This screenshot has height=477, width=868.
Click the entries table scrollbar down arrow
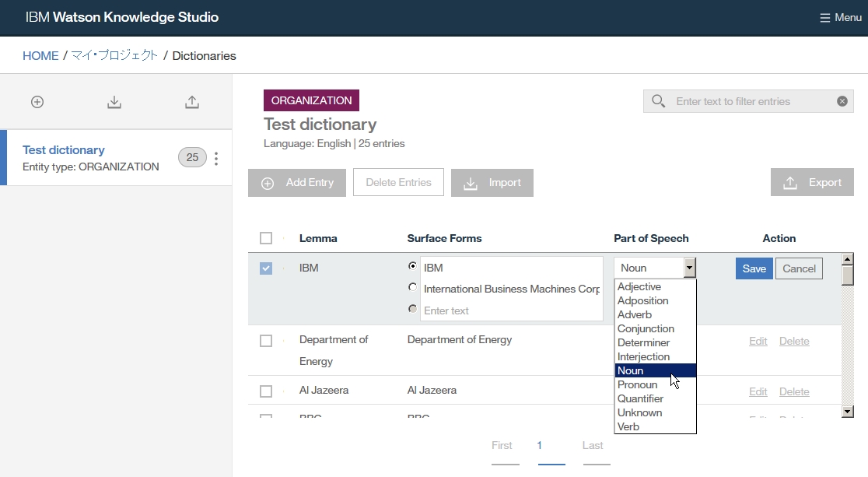[848, 410]
